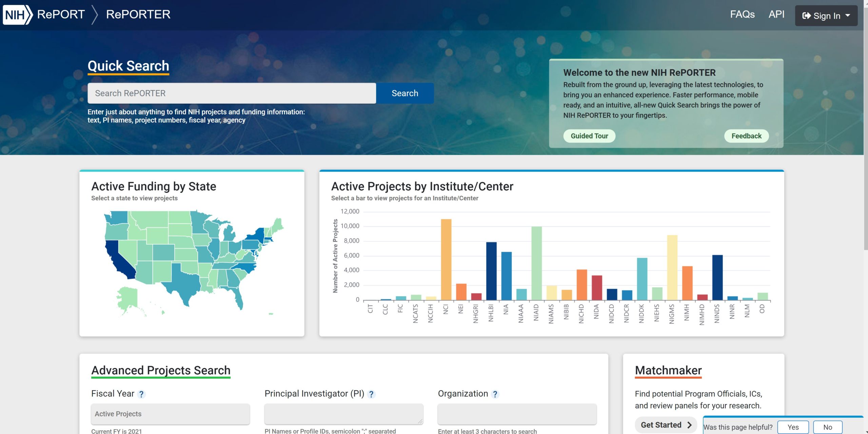Open the Principal Investigator help icon
Viewport: 868px width, 434px height.
tap(371, 394)
